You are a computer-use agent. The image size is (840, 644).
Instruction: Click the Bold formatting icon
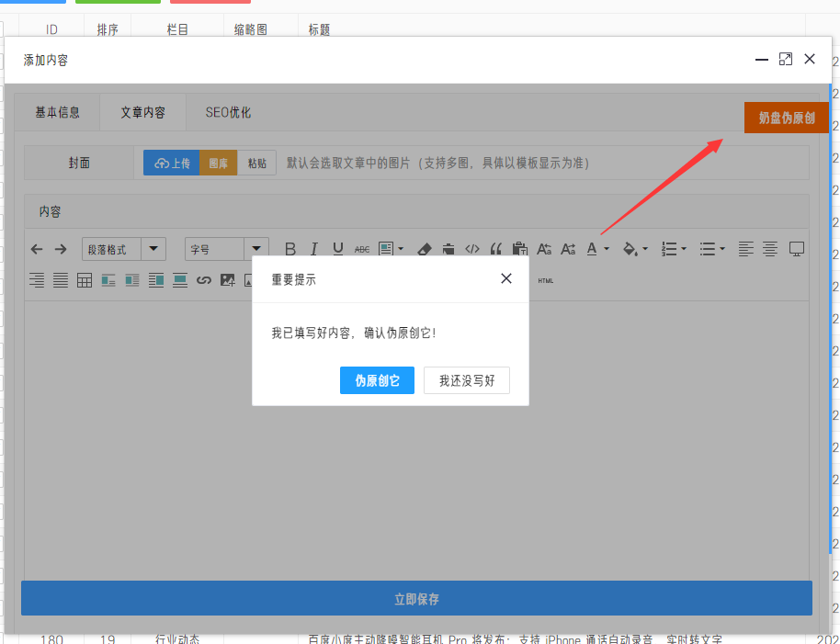click(x=290, y=249)
